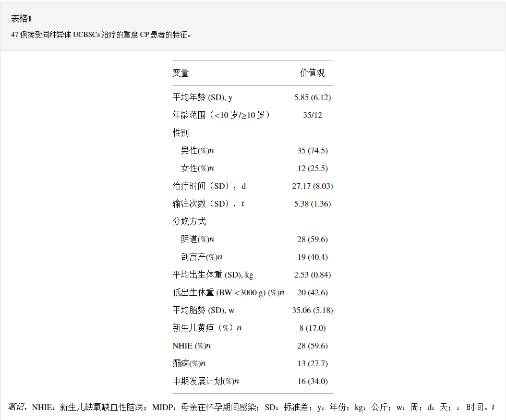
Task: Click the 平均年龄 (SD), y row label
Action: pyautogui.click(x=202, y=98)
